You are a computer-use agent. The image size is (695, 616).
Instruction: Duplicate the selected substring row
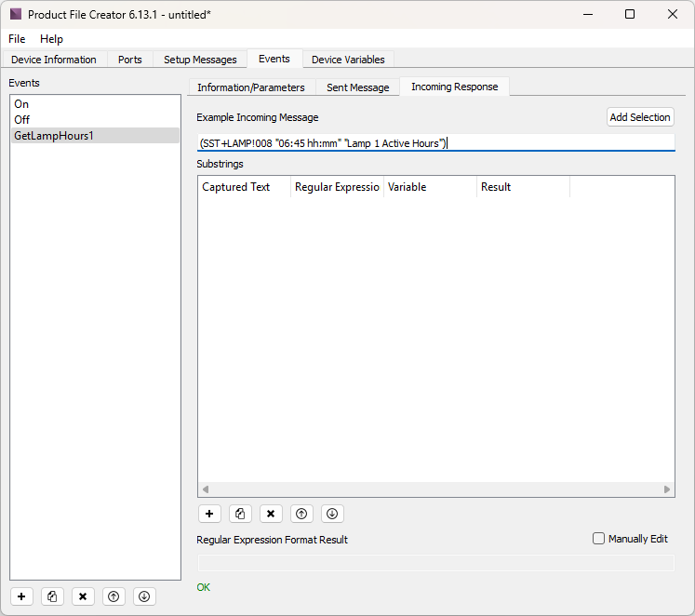pyautogui.click(x=240, y=514)
